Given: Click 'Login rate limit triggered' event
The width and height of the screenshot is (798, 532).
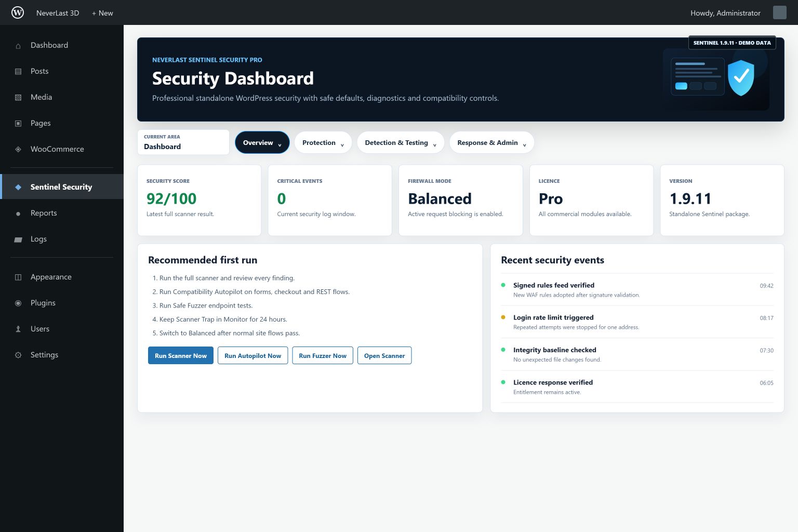Looking at the screenshot, I should [553, 317].
